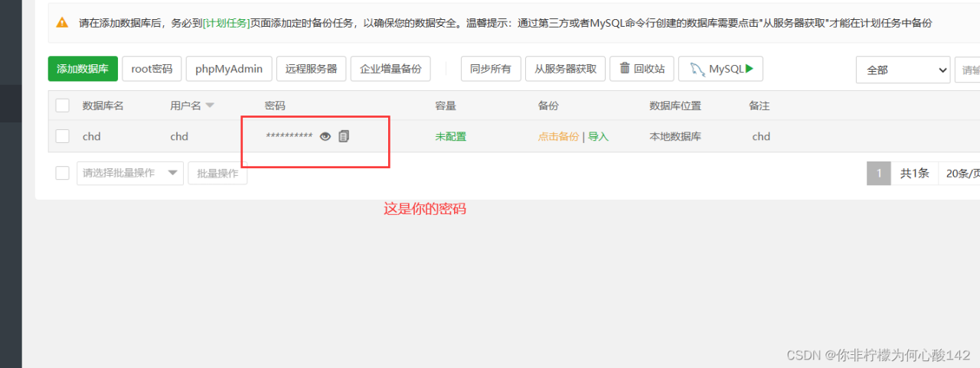Click the 容量 column header
Viewport: 980px width, 368px height.
446,106
